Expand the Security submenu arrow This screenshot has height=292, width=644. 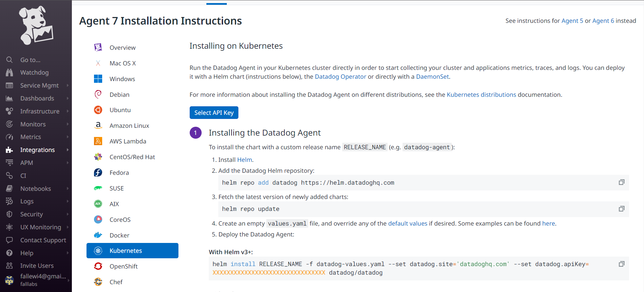click(67, 214)
